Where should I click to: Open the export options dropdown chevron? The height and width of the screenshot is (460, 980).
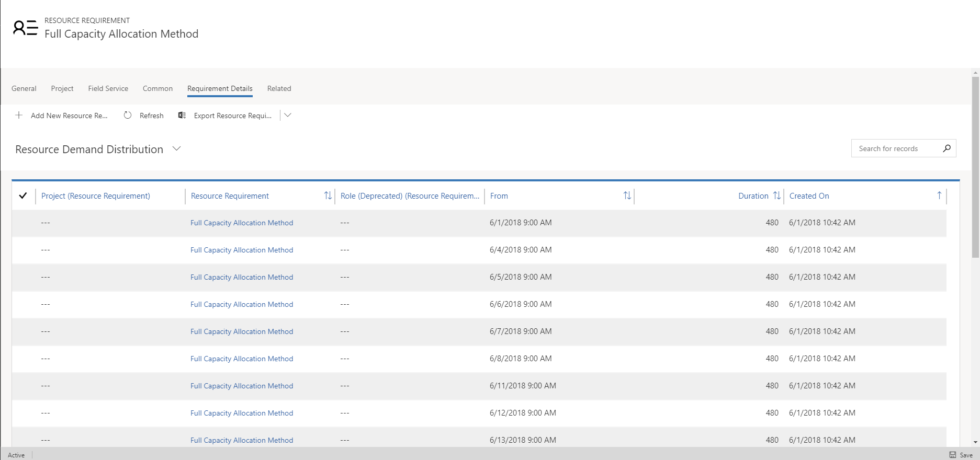coord(288,116)
